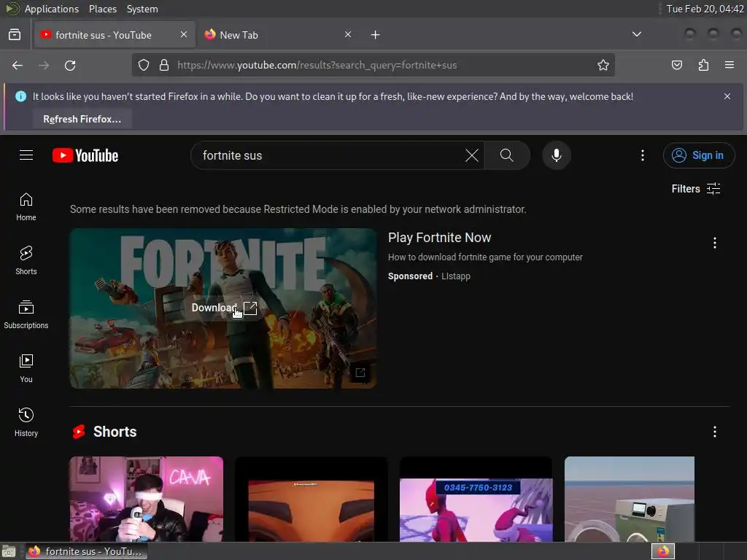This screenshot has height=560, width=747.
Task: Click the YouTube logo
Action: 85,155
